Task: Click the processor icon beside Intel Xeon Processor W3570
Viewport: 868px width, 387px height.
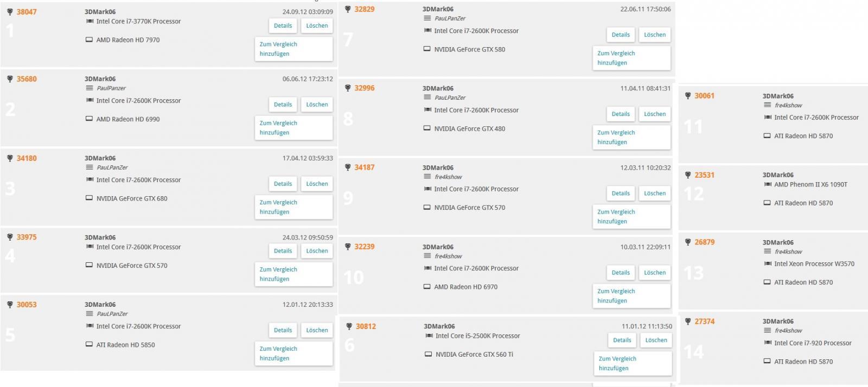Action: coord(767,263)
